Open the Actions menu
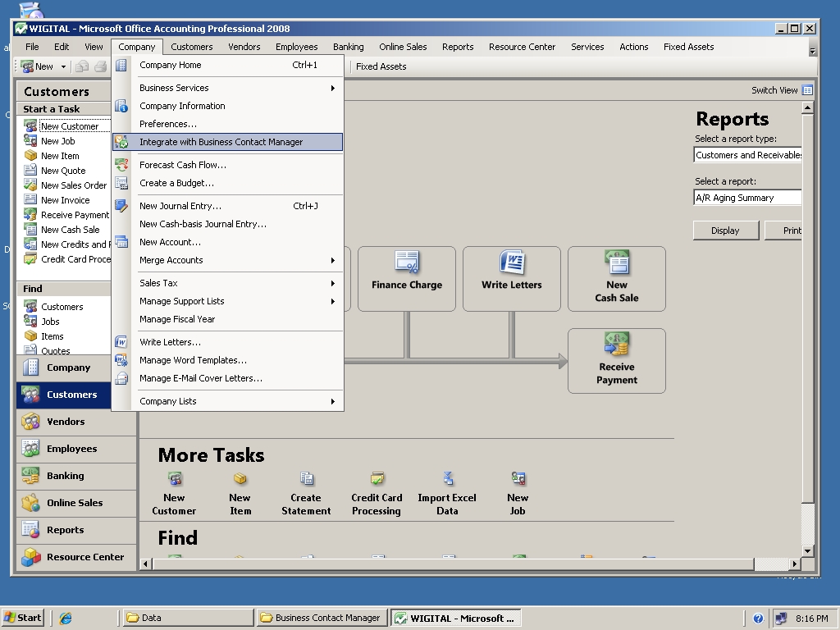The image size is (840, 630). pos(634,47)
